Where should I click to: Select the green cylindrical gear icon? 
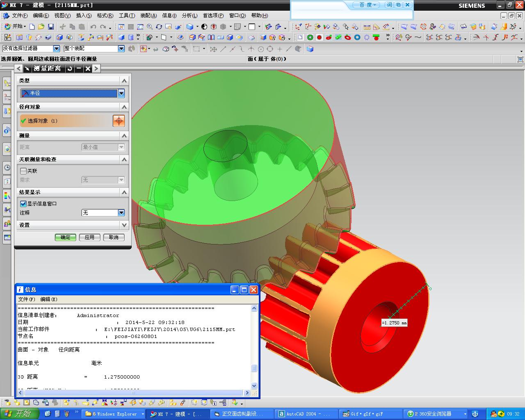(x=310, y=37)
